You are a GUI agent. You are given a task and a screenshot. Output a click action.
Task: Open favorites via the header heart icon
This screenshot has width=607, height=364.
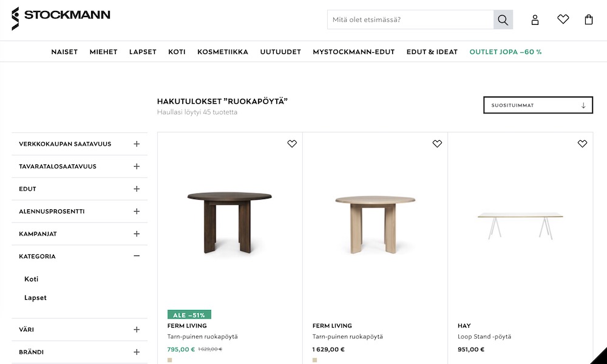(563, 19)
